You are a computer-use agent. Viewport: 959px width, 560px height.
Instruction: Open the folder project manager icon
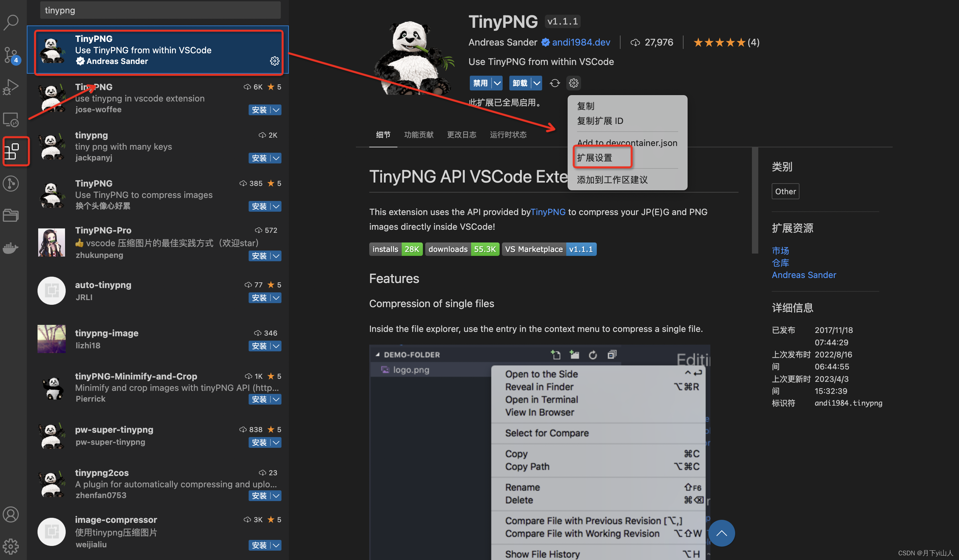tap(11, 216)
